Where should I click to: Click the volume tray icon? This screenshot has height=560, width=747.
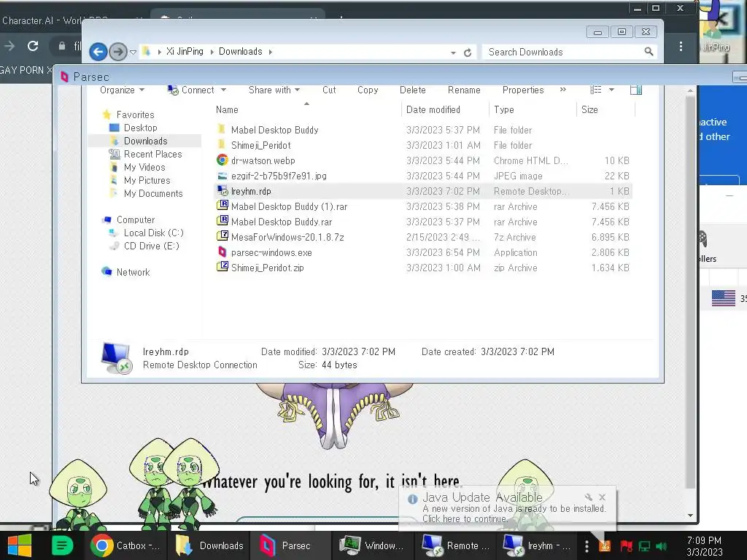662,546
